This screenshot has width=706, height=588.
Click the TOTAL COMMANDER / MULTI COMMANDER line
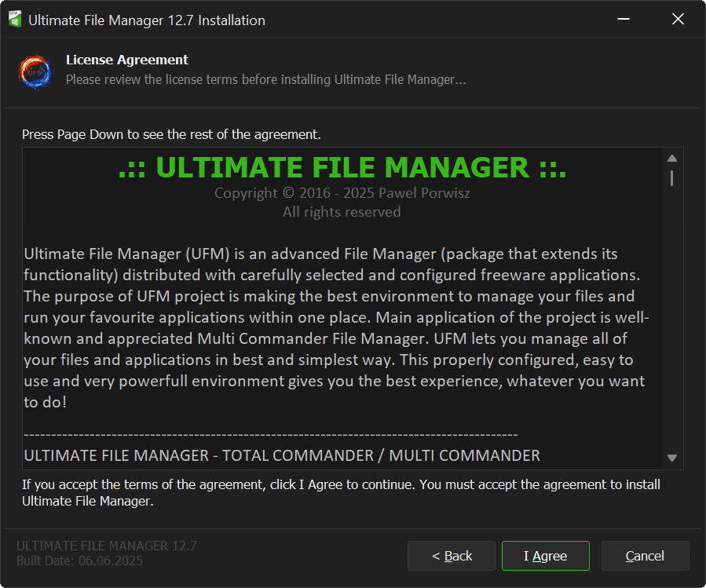[282, 455]
